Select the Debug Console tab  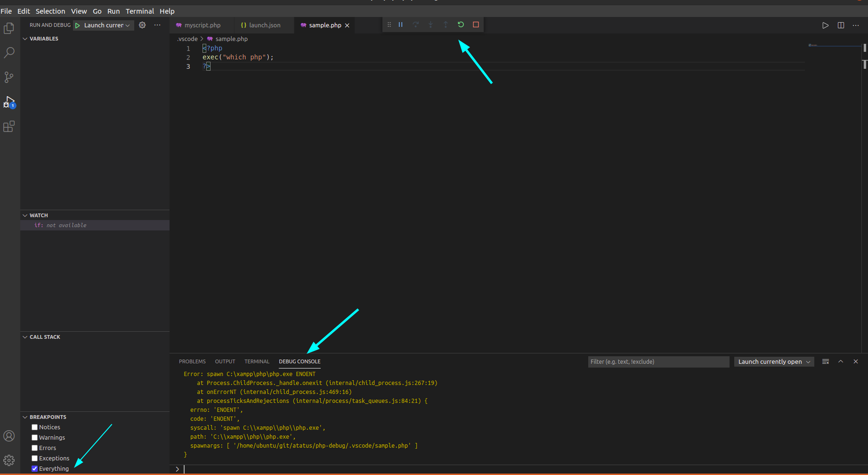point(300,361)
